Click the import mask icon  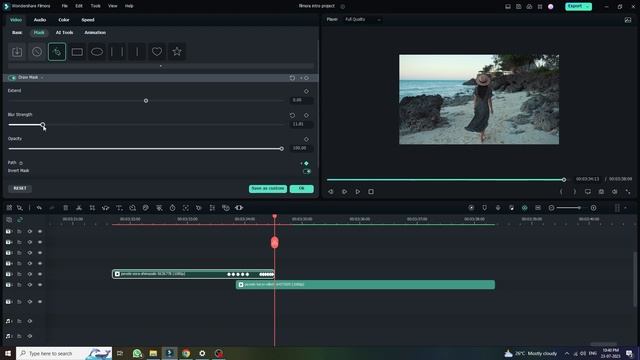coord(17,52)
